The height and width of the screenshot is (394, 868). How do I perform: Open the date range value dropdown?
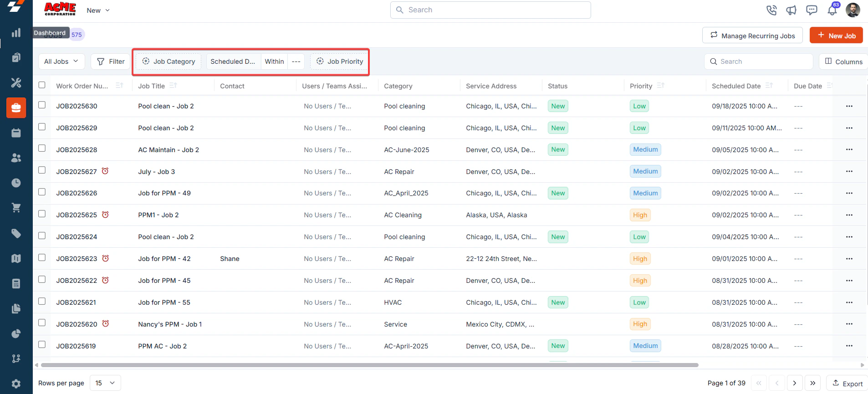tap(296, 61)
